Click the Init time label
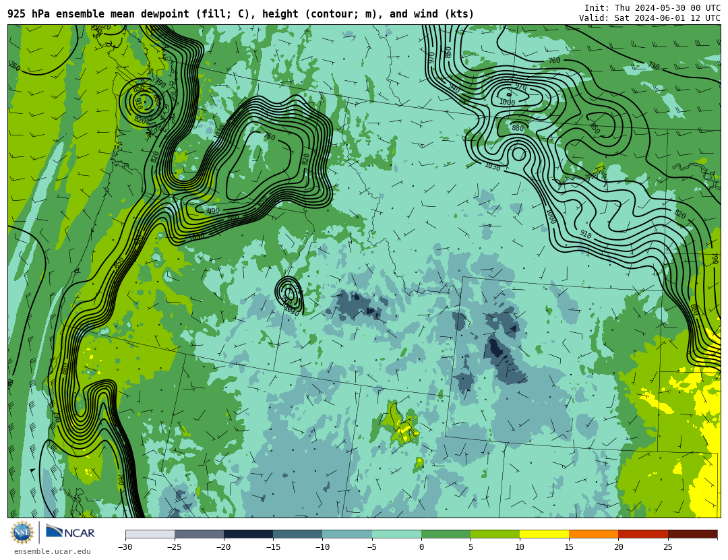The height and width of the screenshot is (560, 728). [653, 8]
